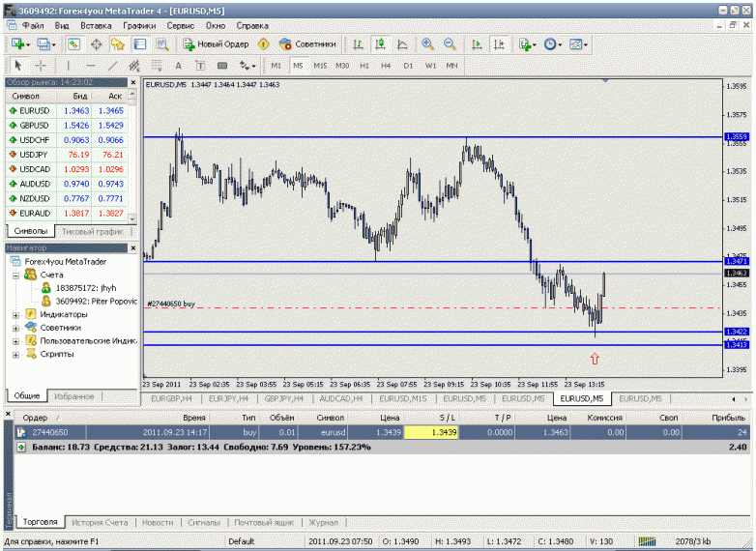Image resolution: width=756 pixels, height=551 pixels.
Task: Select order 27440650 row in terminal
Action: 381,432
